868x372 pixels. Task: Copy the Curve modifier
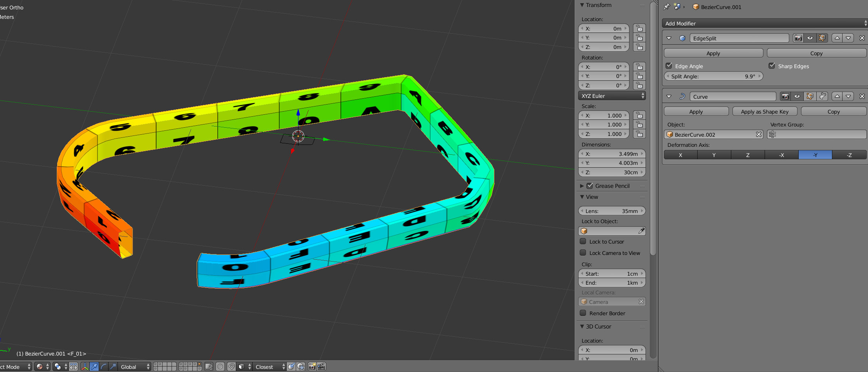[x=834, y=112]
